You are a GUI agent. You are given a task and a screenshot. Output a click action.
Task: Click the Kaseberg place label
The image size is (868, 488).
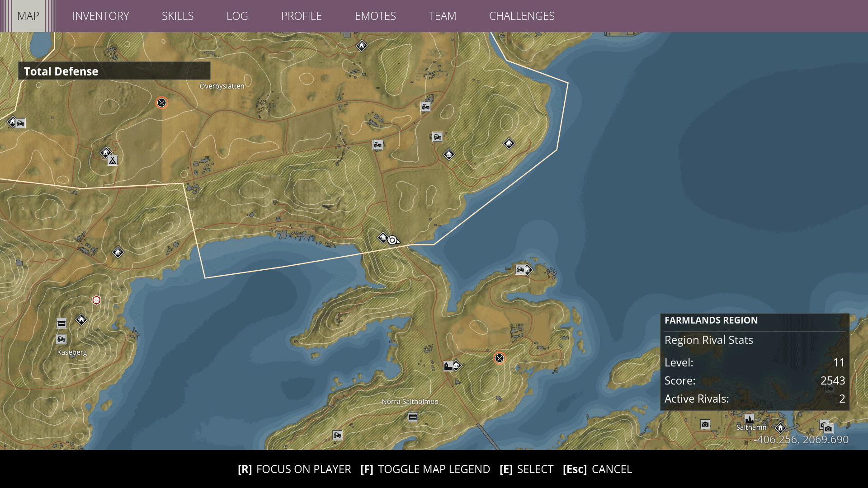pos(72,352)
